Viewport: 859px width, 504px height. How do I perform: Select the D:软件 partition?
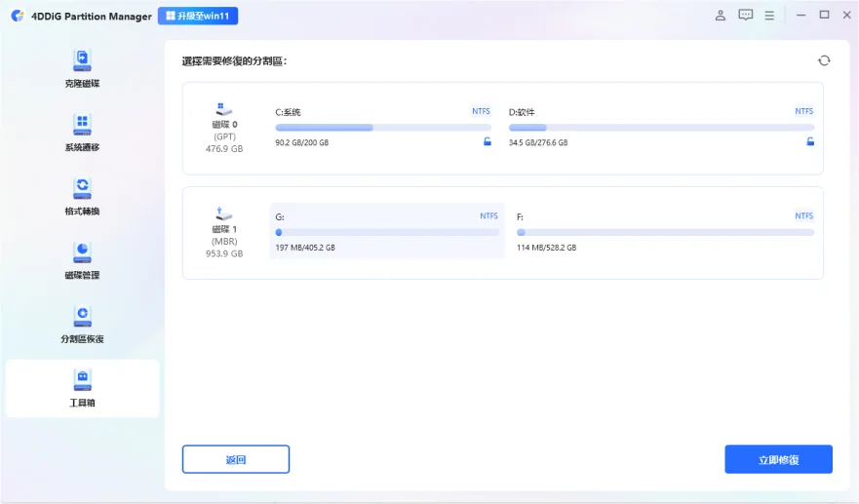point(661,127)
